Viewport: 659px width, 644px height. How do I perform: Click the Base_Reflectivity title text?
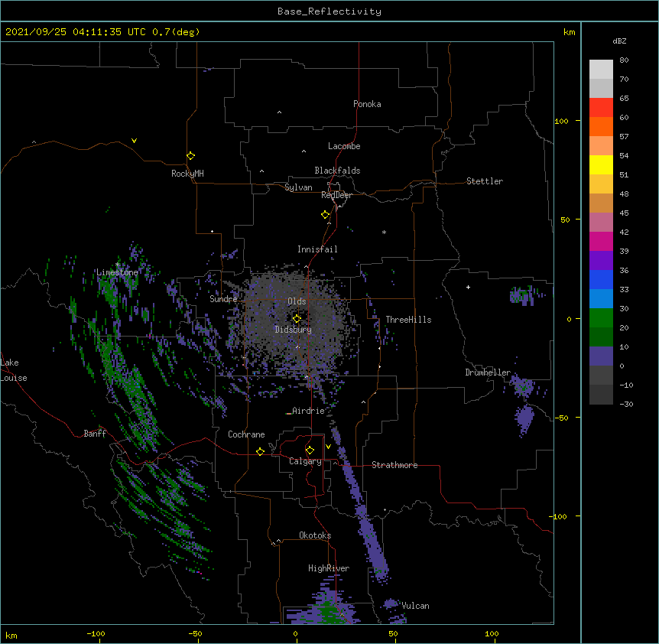coord(329,11)
